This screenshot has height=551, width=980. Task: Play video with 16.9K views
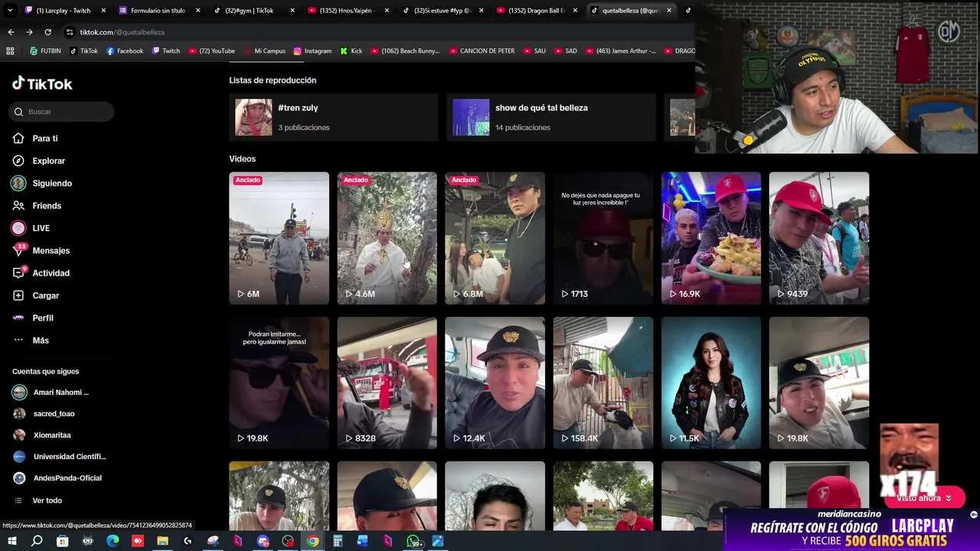point(710,238)
